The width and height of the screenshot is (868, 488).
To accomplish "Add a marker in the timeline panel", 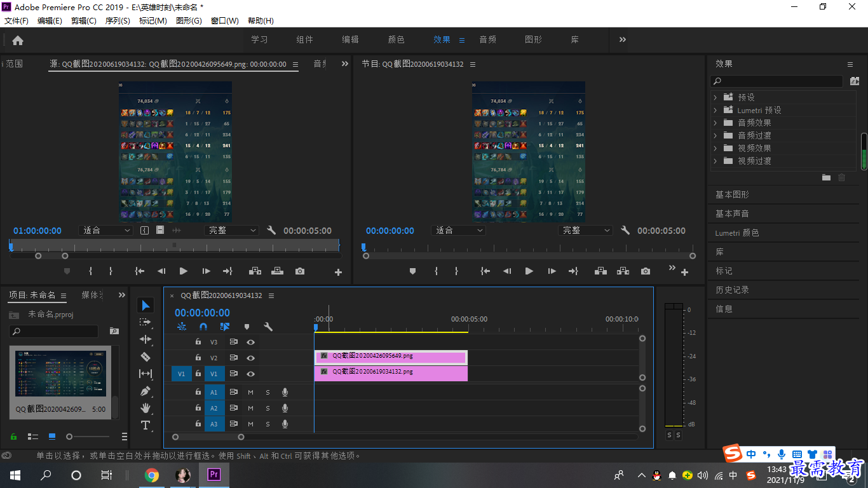I will click(247, 327).
